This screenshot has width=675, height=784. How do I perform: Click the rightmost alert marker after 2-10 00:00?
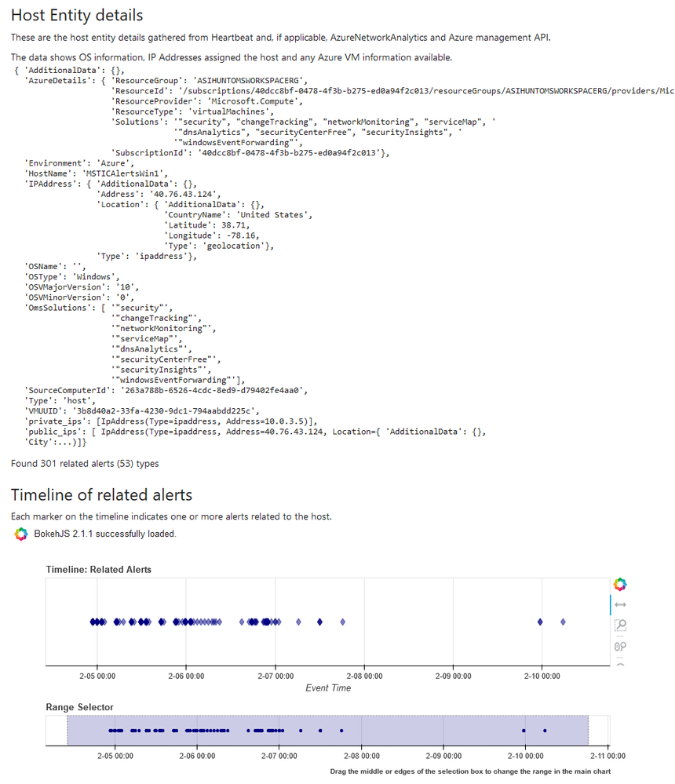coord(563,622)
